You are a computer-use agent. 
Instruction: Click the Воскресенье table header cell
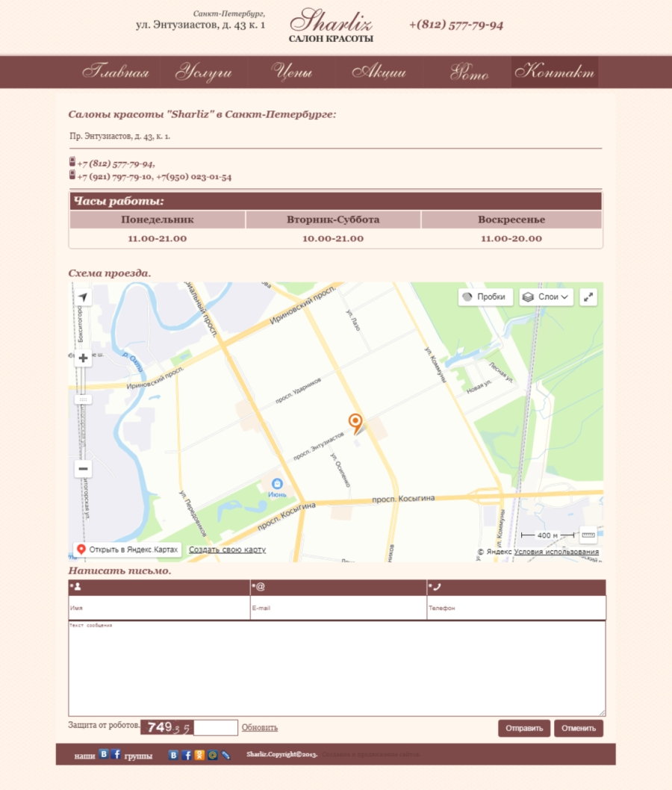(x=511, y=220)
